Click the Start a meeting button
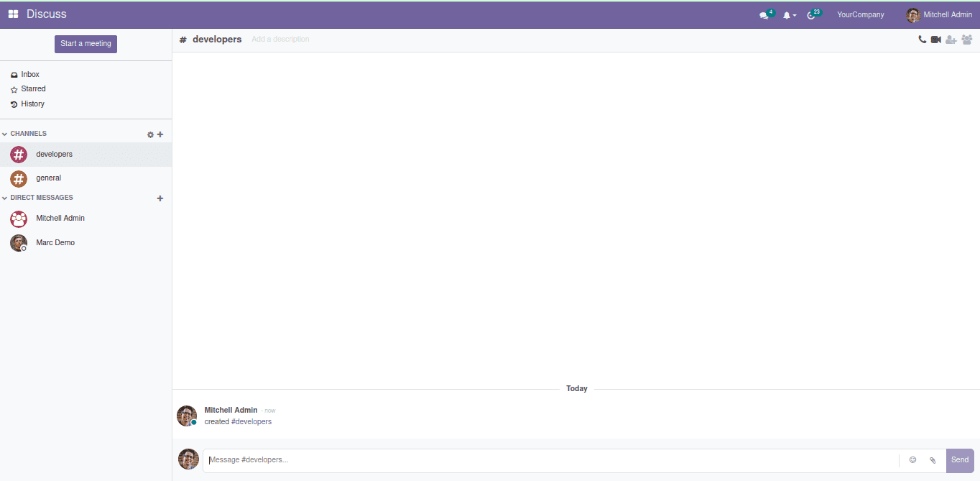The width and height of the screenshot is (980, 481). (x=85, y=44)
